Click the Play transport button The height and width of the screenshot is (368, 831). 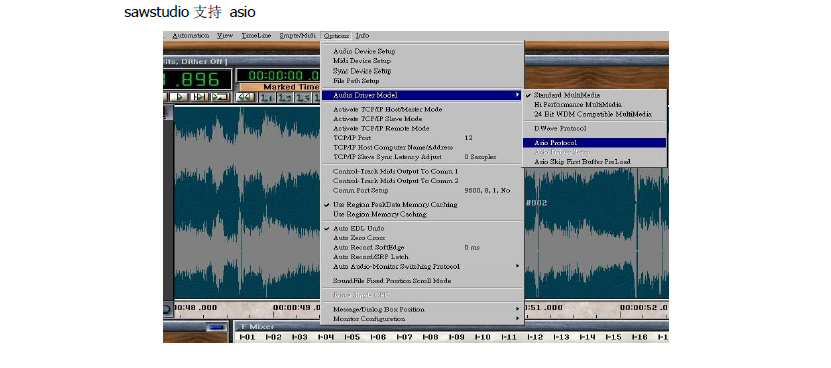[180, 97]
